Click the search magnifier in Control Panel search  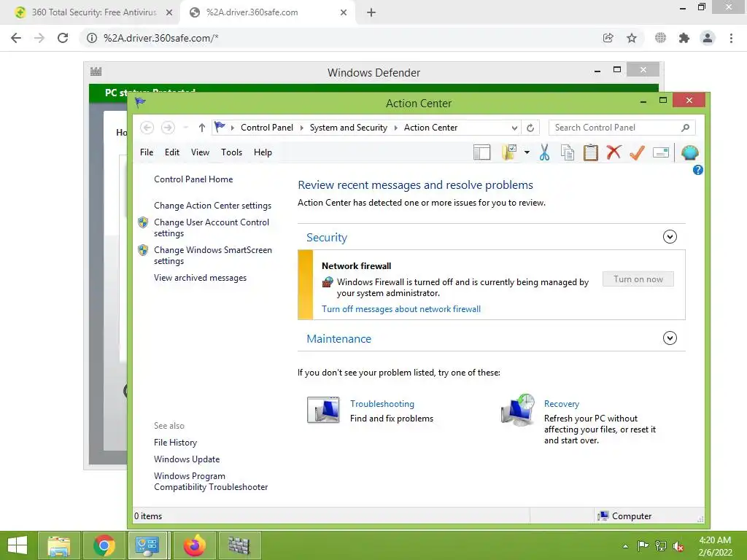pyautogui.click(x=685, y=128)
